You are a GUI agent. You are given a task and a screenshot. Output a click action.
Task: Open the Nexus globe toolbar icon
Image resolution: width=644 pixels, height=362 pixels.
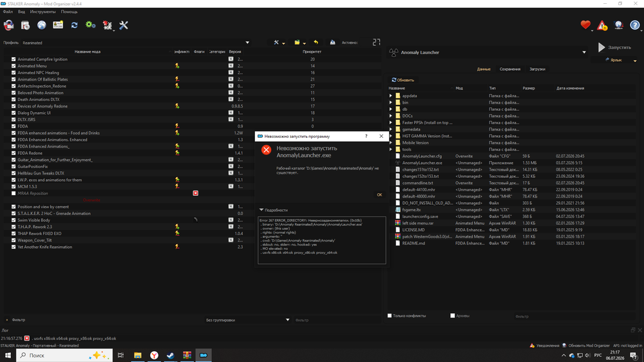tap(41, 25)
